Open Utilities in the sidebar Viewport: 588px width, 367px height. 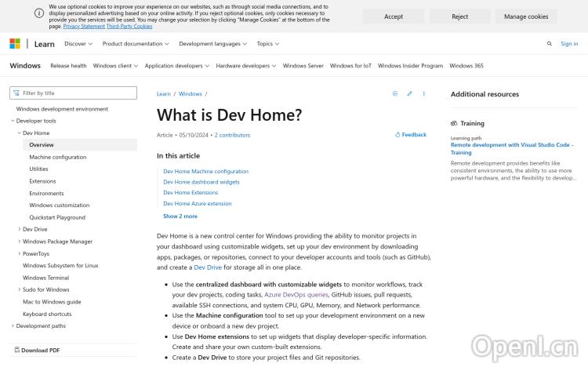point(38,169)
